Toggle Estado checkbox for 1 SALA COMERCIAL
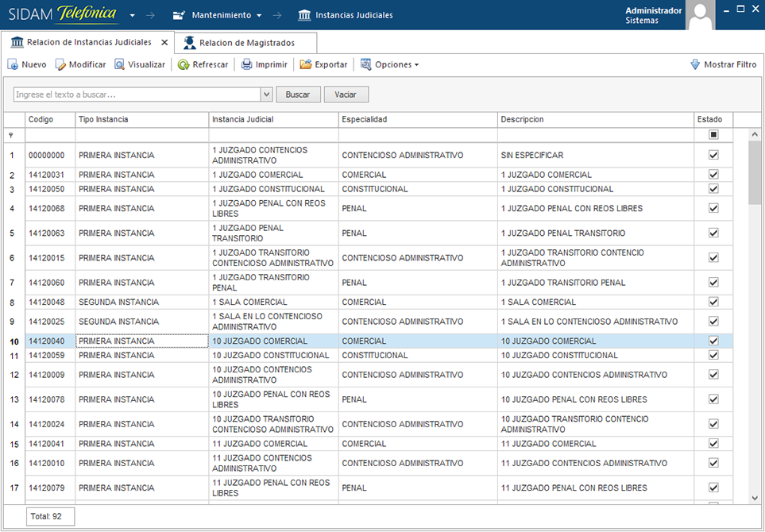Screen dimensions: 765x532 (713, 303)
